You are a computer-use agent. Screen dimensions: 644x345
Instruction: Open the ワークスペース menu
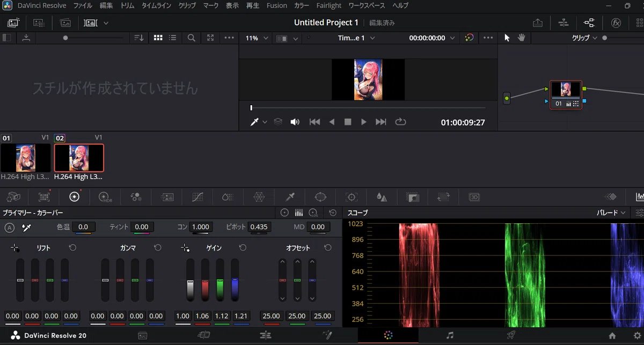tap(367, 5)
